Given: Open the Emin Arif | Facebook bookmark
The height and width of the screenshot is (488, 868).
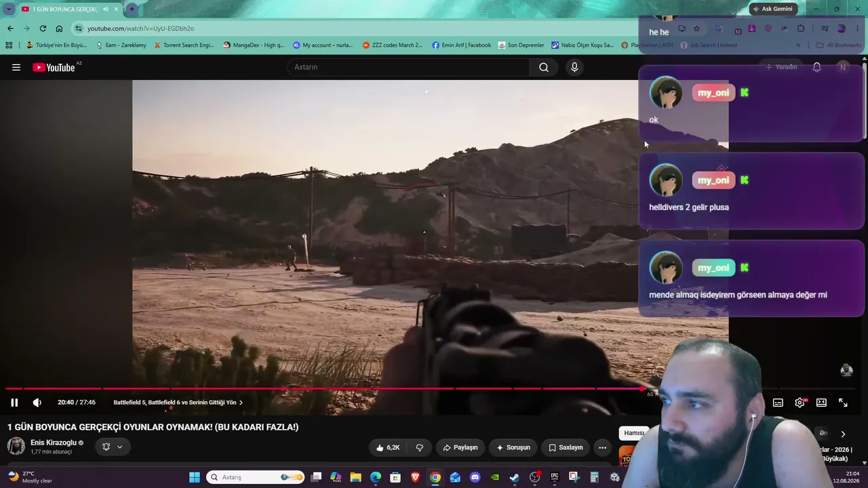Looking at the screenshot, I should [461, 45].
